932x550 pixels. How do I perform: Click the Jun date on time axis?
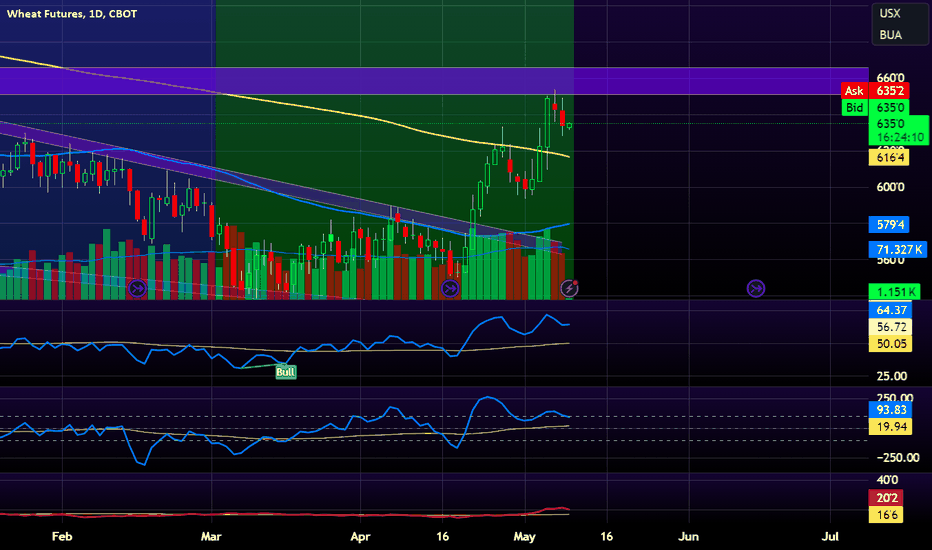[688, 536]
